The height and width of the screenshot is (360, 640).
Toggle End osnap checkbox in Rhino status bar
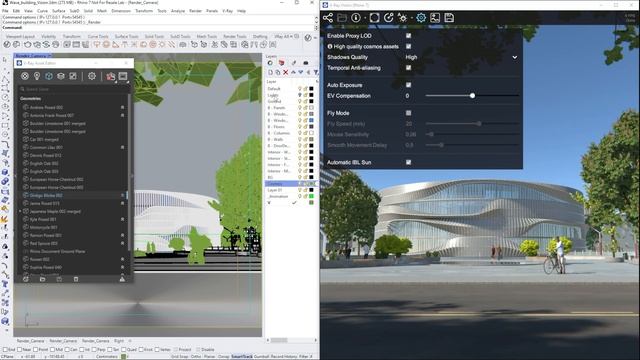click(x=5, y=350)
